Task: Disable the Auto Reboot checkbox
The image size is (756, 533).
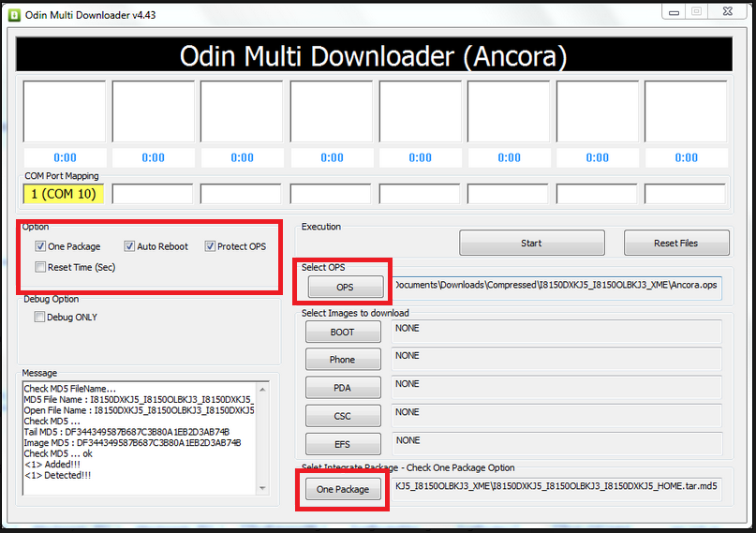Action: pyautogui.click(x=129, y=246)
